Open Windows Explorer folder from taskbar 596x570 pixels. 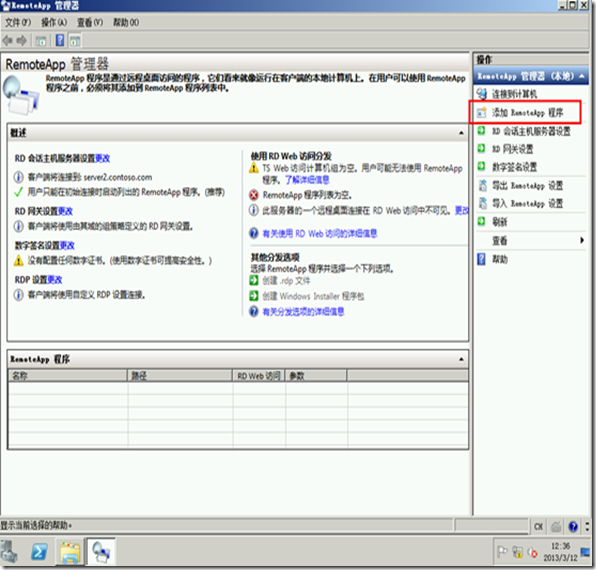tap(70, 552)
